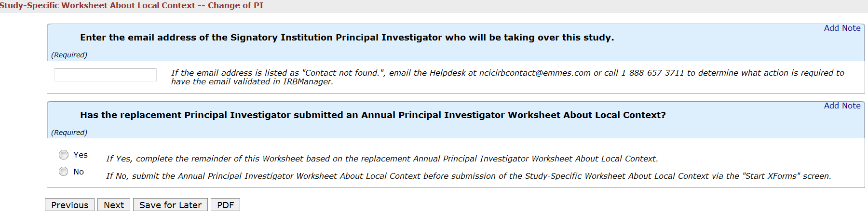Go to the Previous page

pos(69,205)
